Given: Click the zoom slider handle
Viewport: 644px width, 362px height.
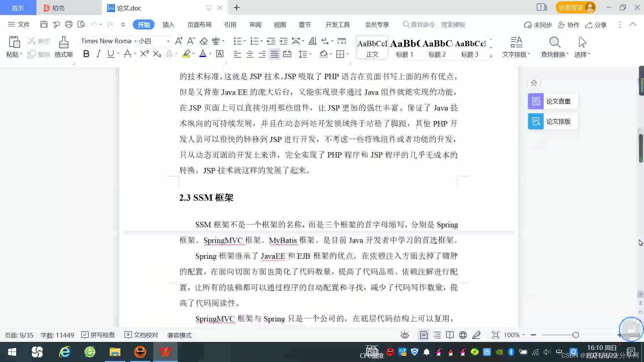Looking at the screenshot, I should click(x=576, y=335).
